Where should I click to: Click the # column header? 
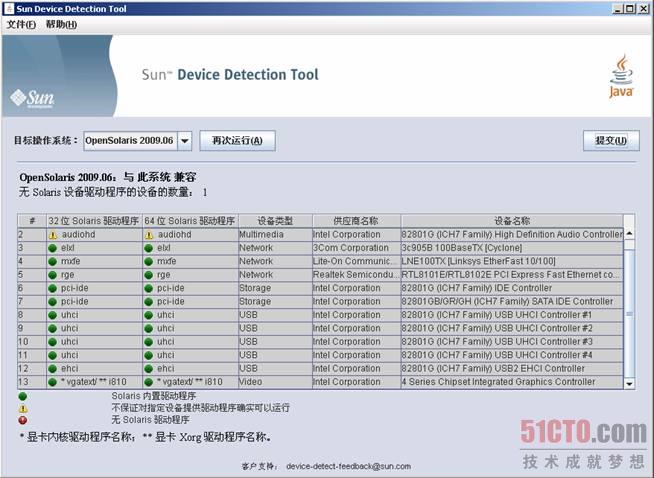[32, 221]
